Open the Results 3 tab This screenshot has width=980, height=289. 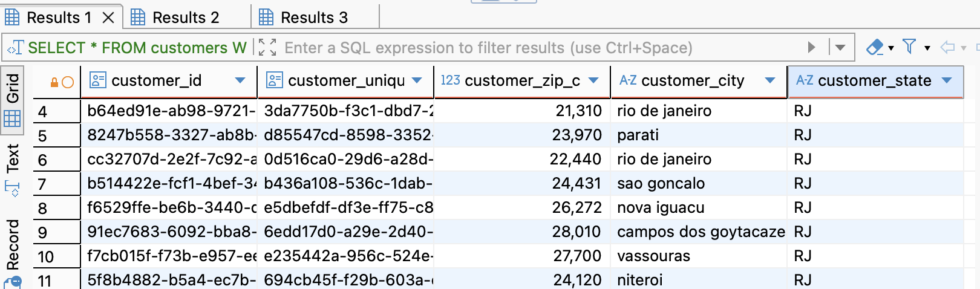click(x=313, y=18)
